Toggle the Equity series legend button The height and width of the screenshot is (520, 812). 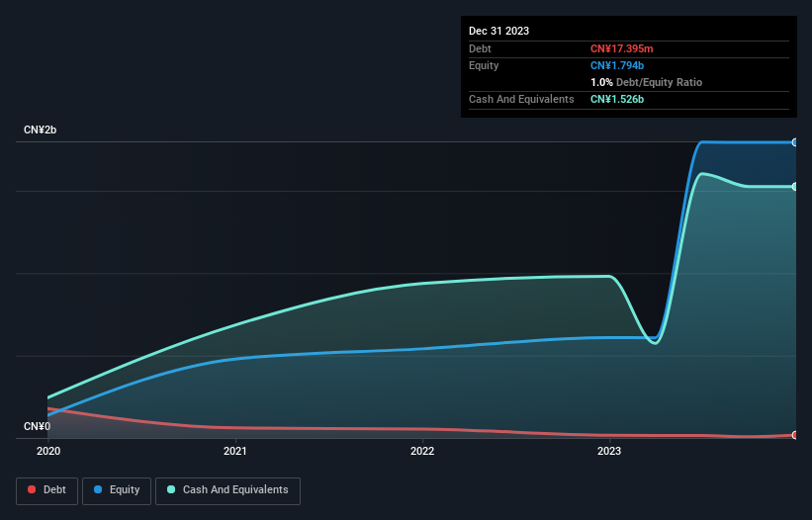[x=117, y=490]
